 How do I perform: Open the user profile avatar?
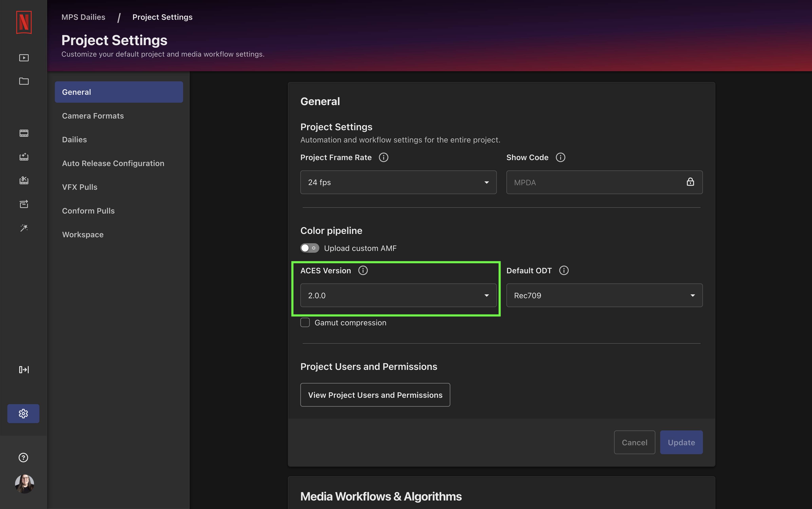pyautogui.click(x=24, y=484)
